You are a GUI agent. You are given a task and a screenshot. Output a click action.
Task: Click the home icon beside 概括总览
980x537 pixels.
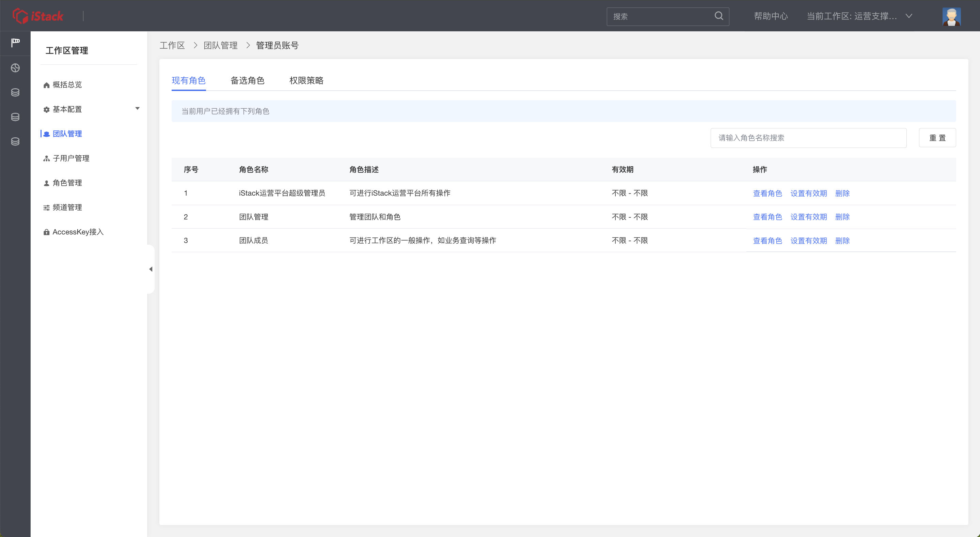tap(46, 85)
